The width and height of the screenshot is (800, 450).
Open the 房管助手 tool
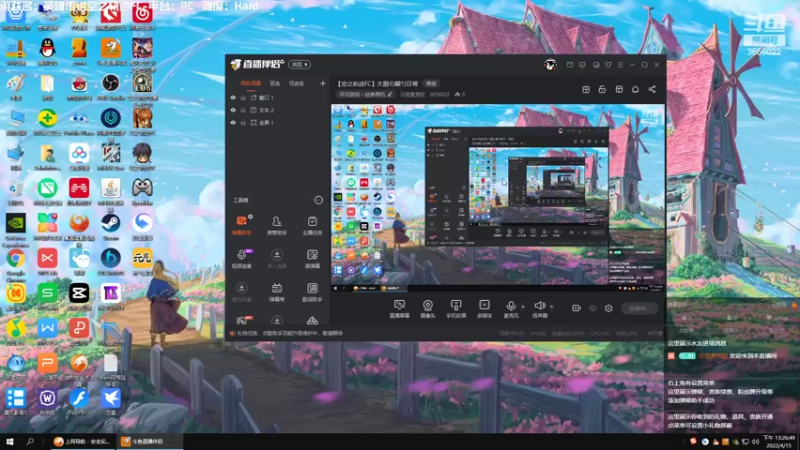click(277, 225)
